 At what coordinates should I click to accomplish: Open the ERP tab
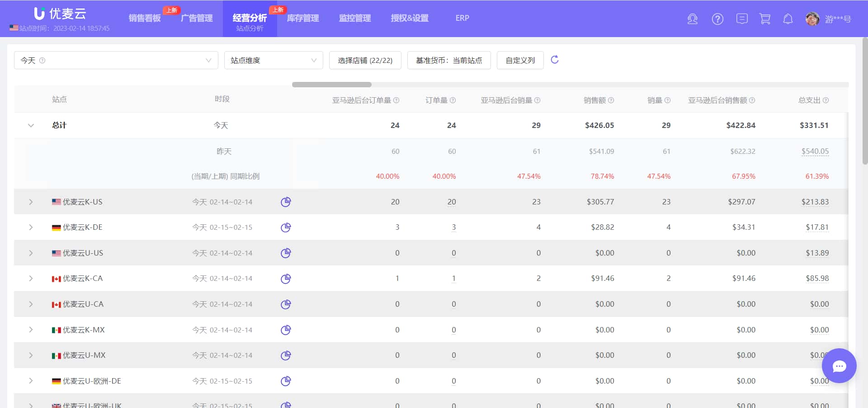point(462,18)
